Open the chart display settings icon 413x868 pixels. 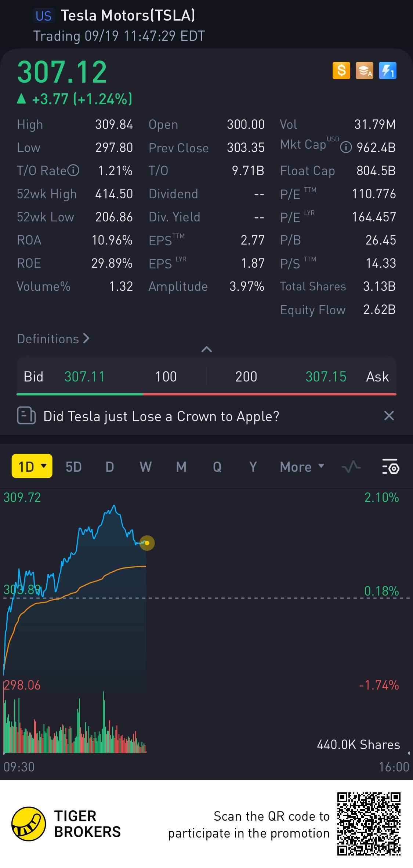pyautogui.click(x=390, y=467)
